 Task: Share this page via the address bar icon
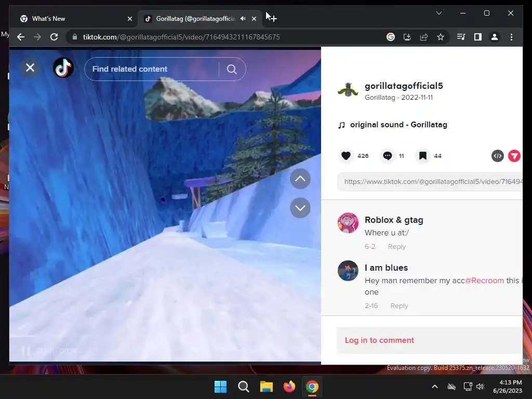click(x=424, y=37)
